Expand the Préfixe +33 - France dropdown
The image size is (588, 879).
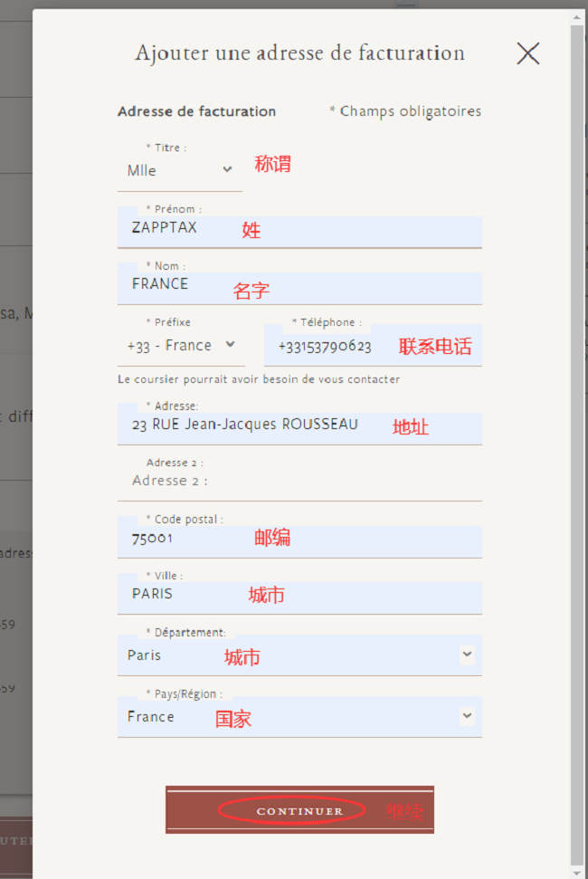pyautogui.click(x=181, y=346)
